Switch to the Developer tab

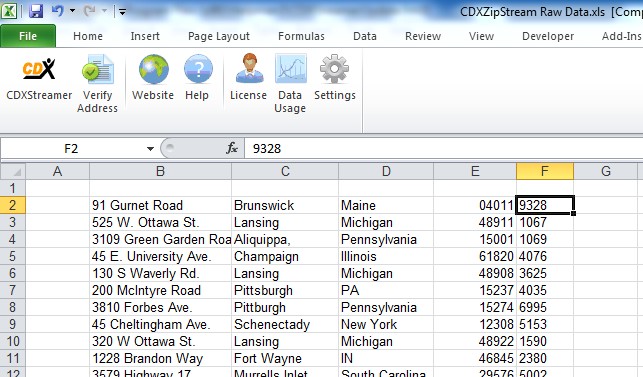coord(548,36)
